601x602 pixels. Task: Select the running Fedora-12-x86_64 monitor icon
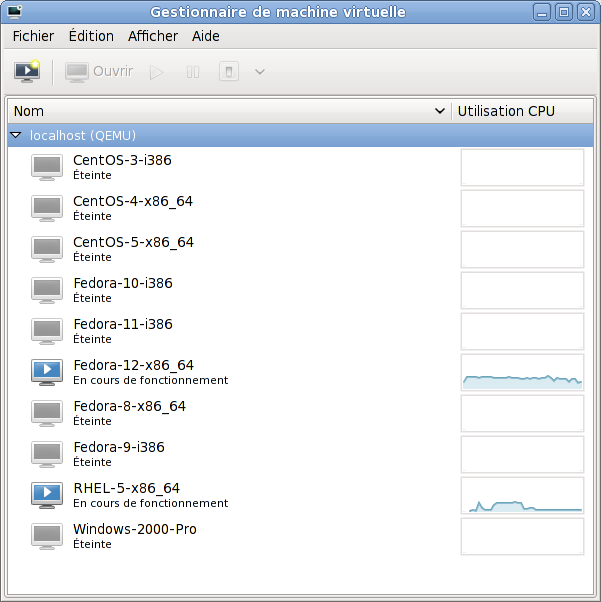click(x=47, y=372)
